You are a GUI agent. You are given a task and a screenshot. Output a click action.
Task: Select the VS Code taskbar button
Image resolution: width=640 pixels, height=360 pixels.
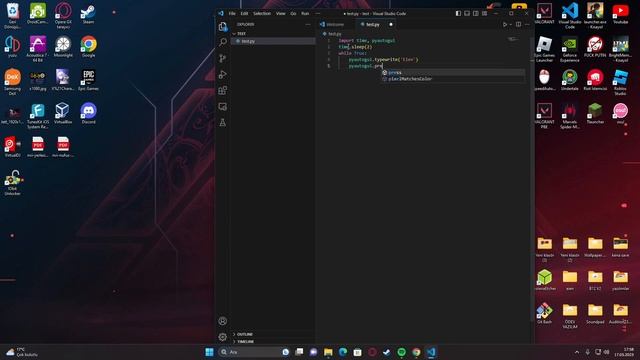(431, 352)
